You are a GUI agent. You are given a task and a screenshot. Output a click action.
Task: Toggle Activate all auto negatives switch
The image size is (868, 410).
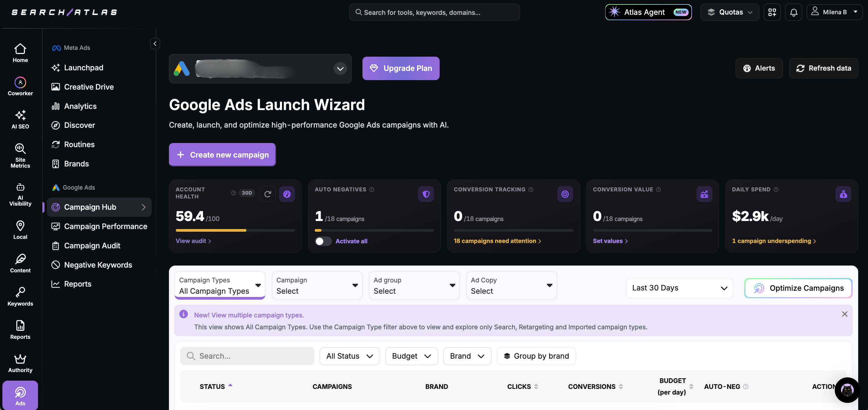pyautogui.click(x=323, y=241)
